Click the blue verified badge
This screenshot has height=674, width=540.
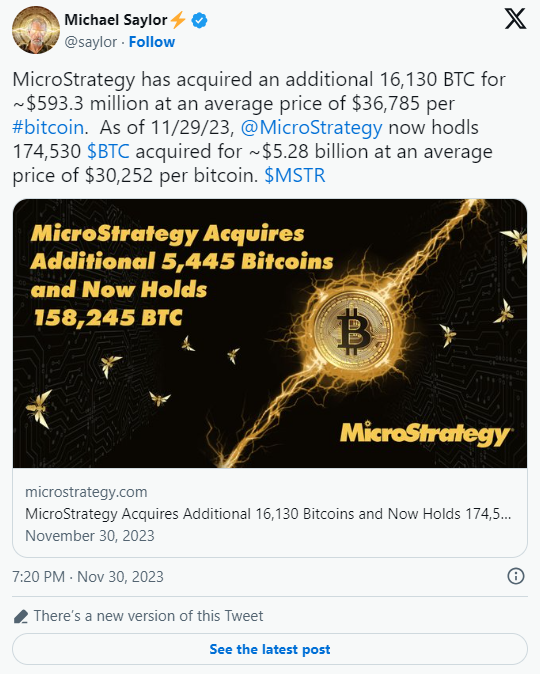199,20
